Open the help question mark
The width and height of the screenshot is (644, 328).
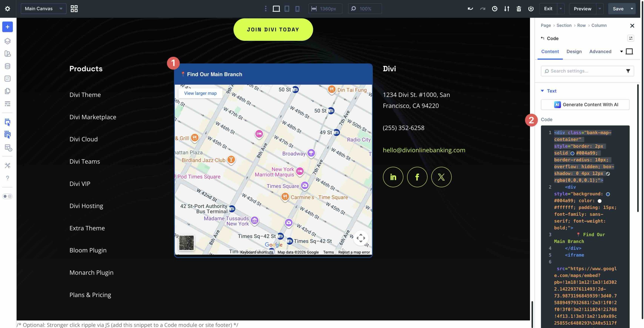click(8, 178)
